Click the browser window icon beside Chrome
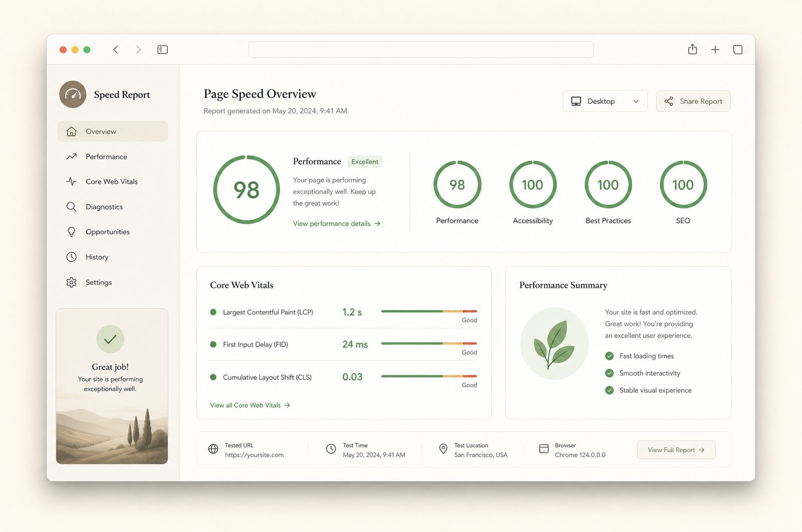This screenshot has height=532, width=802. [x=544, y=449]
